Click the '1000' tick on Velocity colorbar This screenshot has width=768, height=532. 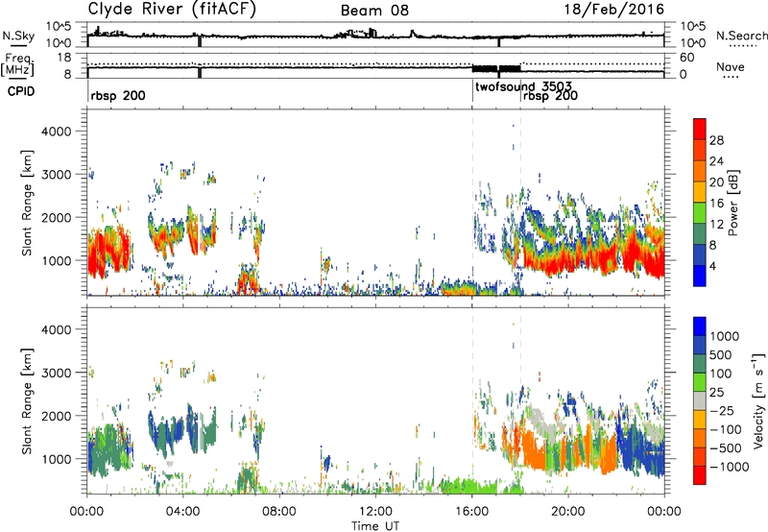(x=725, y=336)
